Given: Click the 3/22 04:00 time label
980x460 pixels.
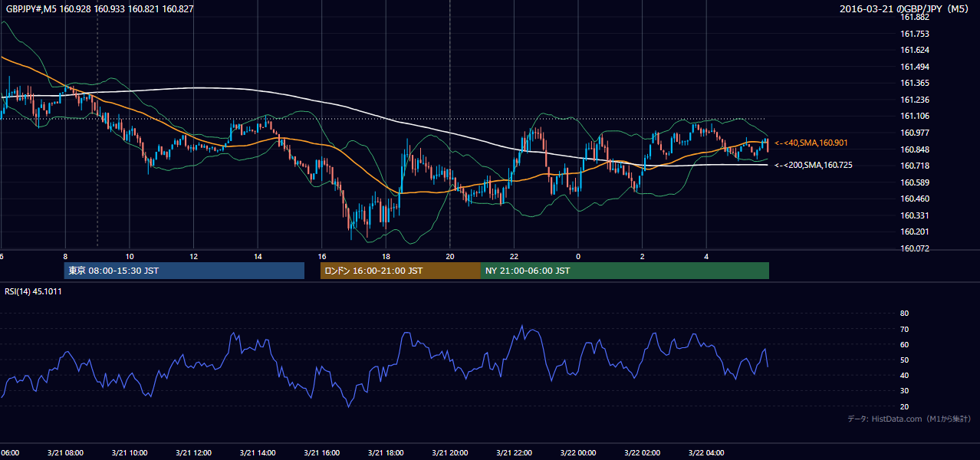Looking at the screenshot, I should tap(707, 453).
